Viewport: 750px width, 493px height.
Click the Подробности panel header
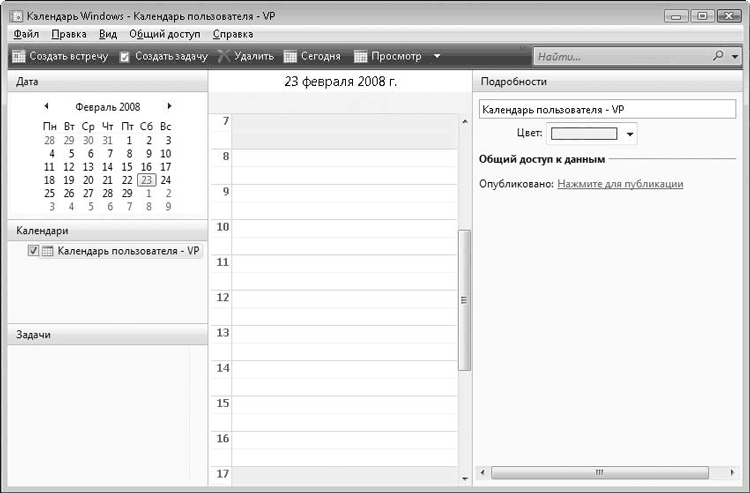tap(607, 81)
